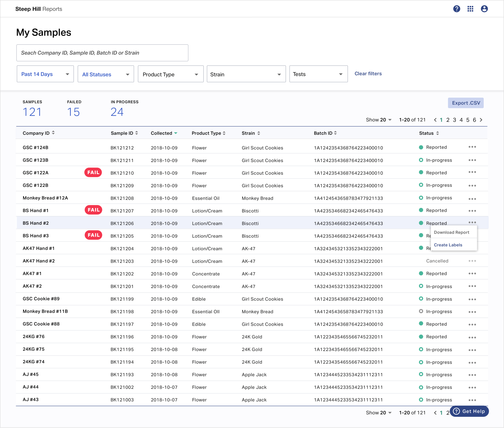504x428 pixels.
Task: Open the top Show 20 rows dropdown
Action: coord(379,120)
